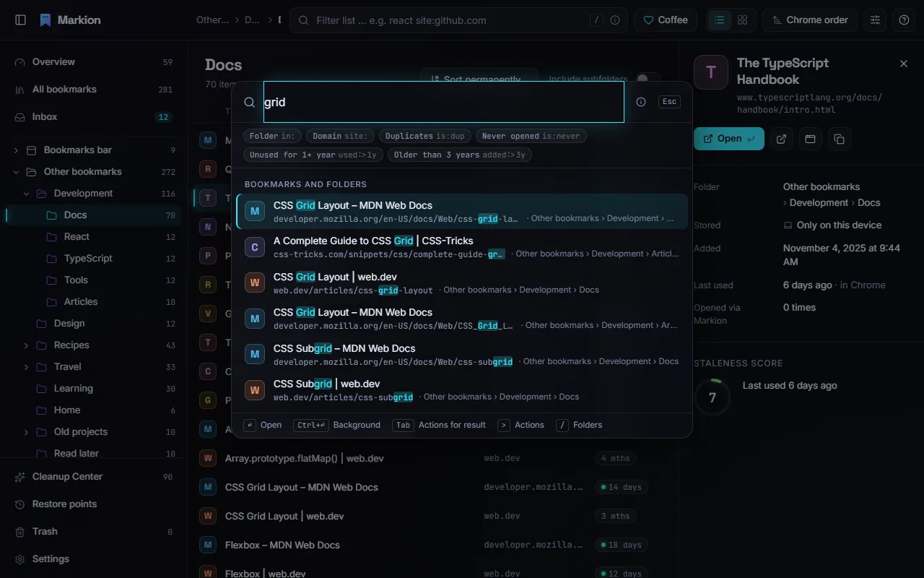Open the Inbox section
Image resolution: width=924 pixels, height=578 pixels.
(94, 117)
